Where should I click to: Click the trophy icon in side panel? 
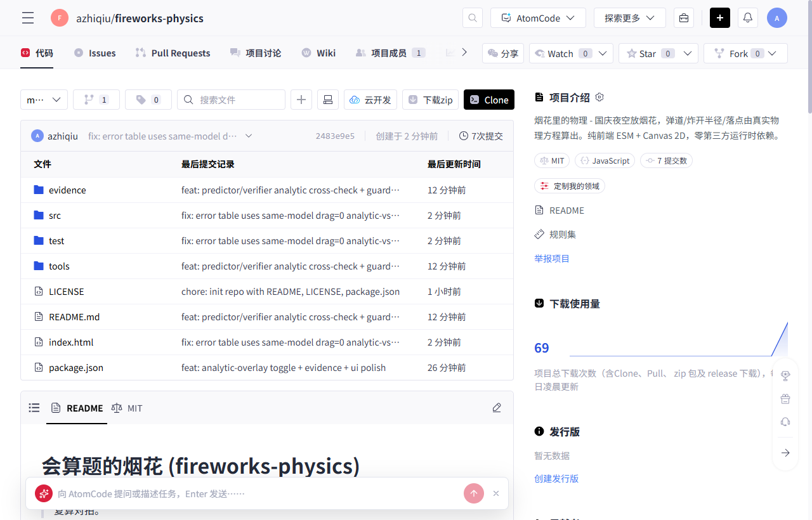tap(785, 375)
